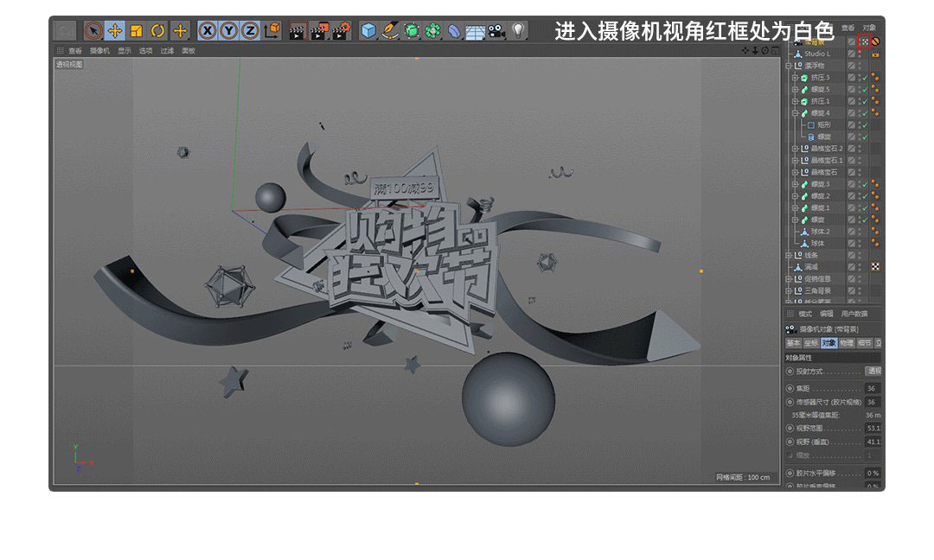Collapse the 漂浮物 group
Viewport: 934px width, 560px height.
coord(789,66)
